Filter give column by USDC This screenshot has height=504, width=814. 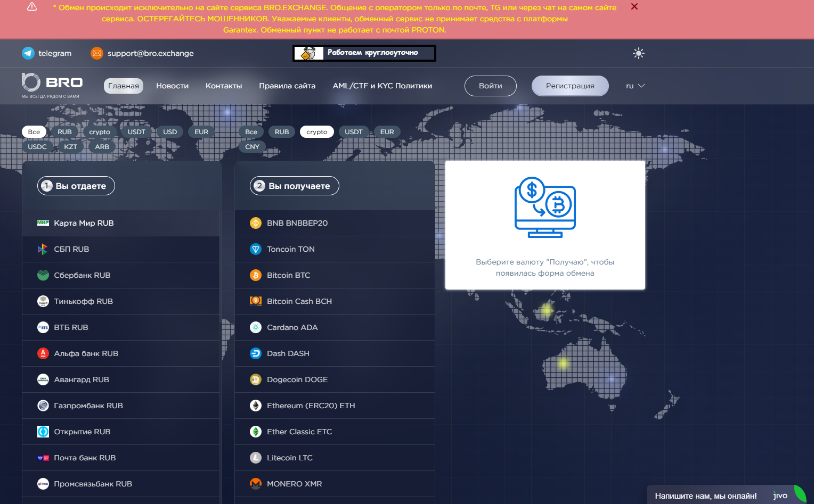pyautogui.click(x=37, y=147)
